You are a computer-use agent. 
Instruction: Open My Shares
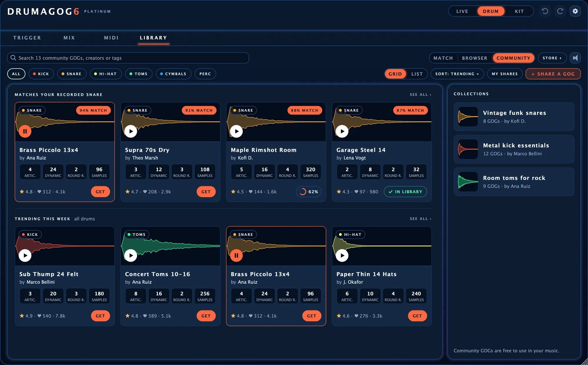(505, 74)
